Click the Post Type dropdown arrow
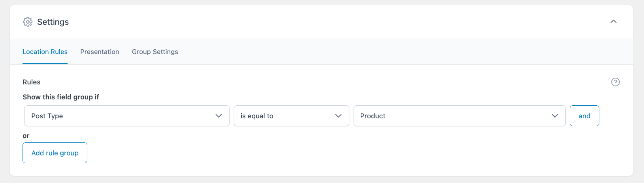Viewport: 644px width, 183px height. tap(218, 116)
